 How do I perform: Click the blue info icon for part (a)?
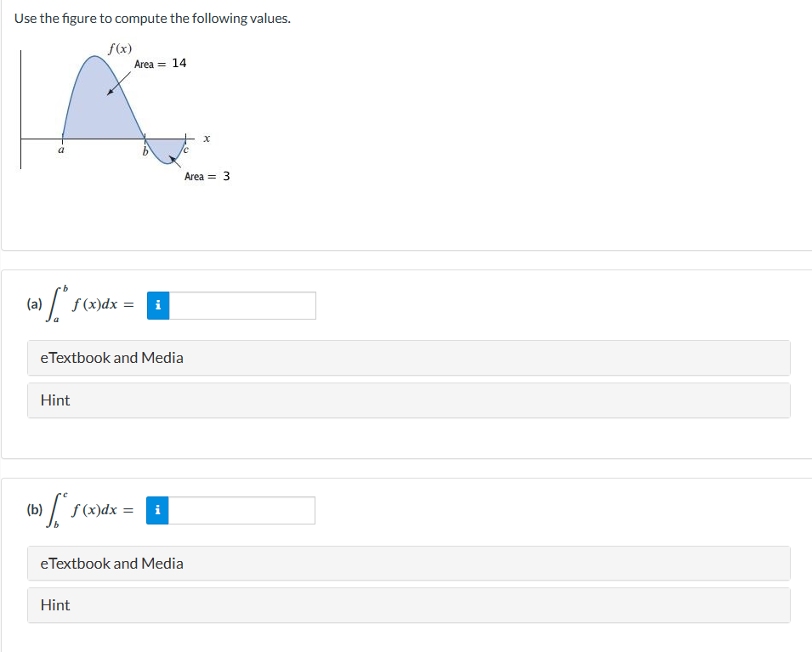(158, 306)
